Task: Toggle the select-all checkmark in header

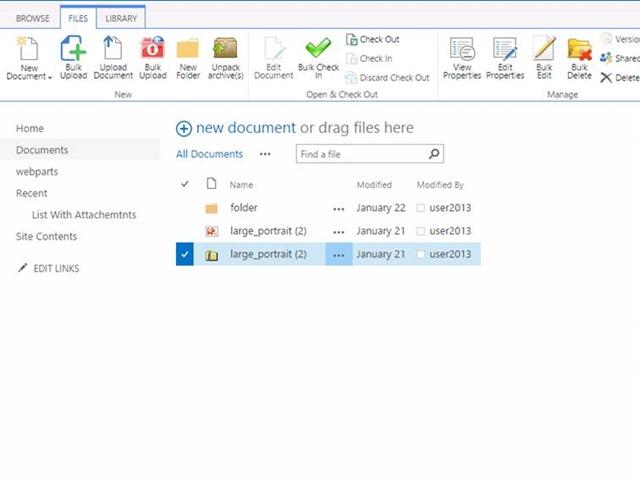Action: (184, 185)
